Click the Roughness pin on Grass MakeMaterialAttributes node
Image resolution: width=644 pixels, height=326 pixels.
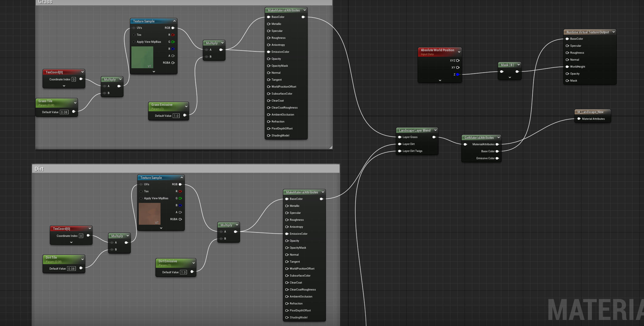[269, 38]
